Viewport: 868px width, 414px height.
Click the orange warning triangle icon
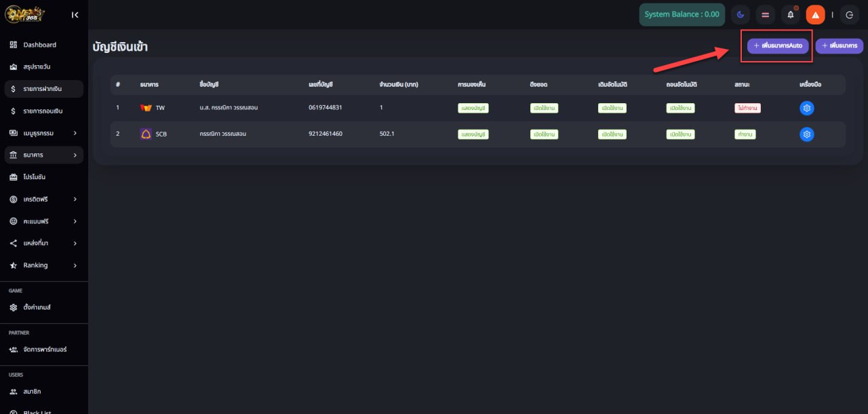[x=815, y=14]
